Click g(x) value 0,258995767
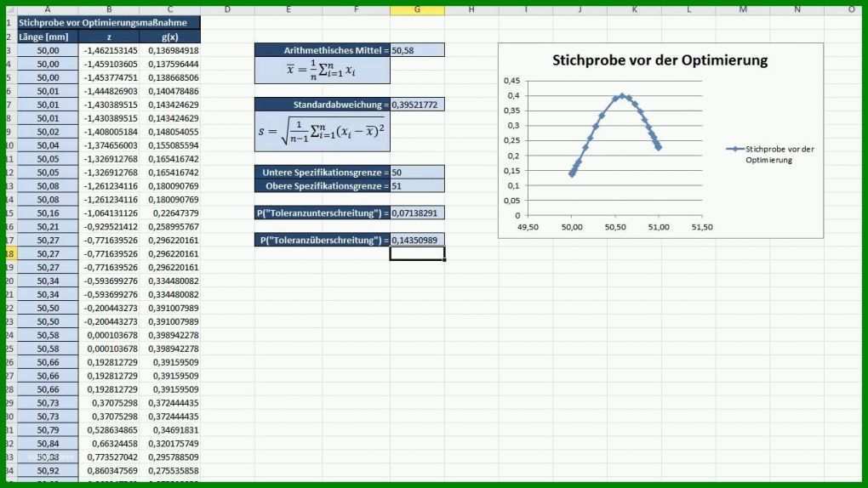The image size is (868, 488). 170,226
